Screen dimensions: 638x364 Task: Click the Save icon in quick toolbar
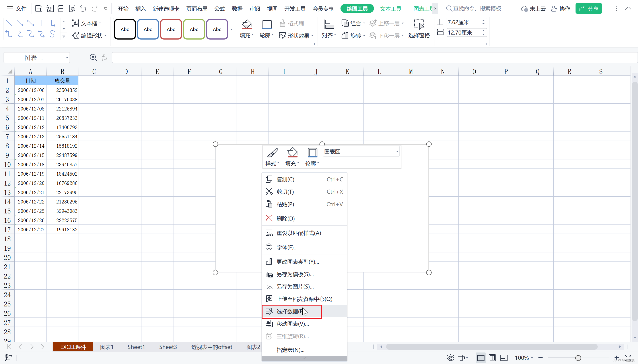click(39, 9)
